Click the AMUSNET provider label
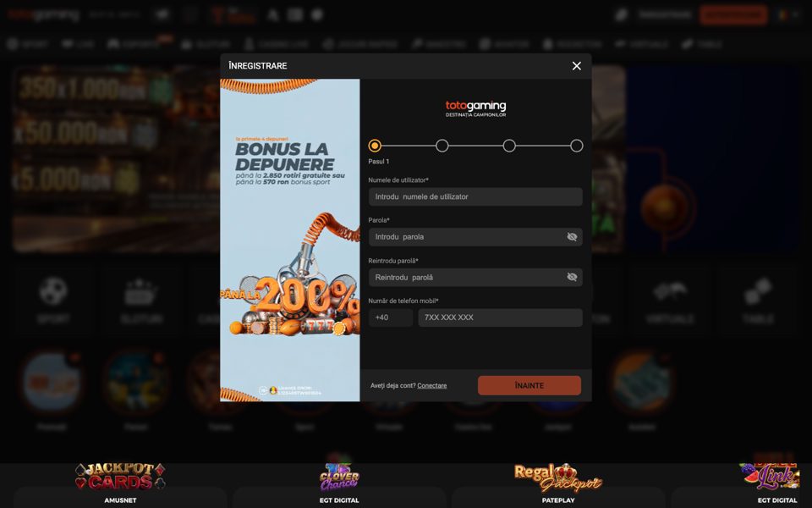Image resolution: width=812 pixels, height=508 pixels. pyautogui.click(x=120, y=500)
